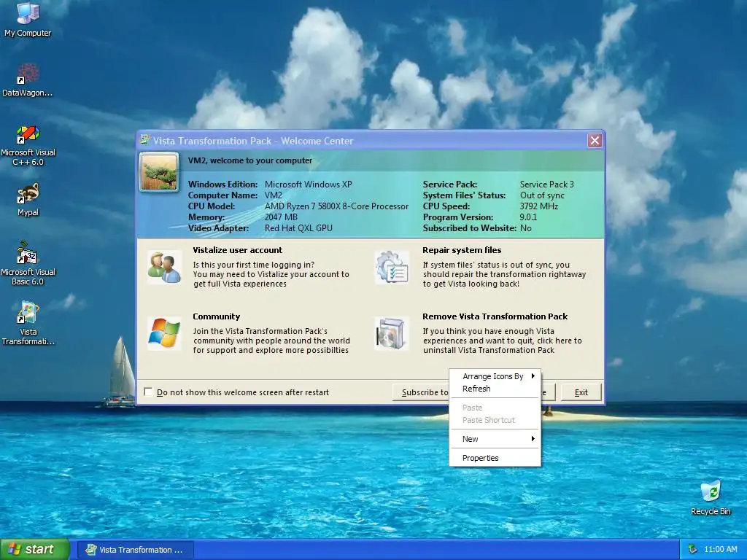Click the Exit button
The image size is (747, 560).
[581, 392]
